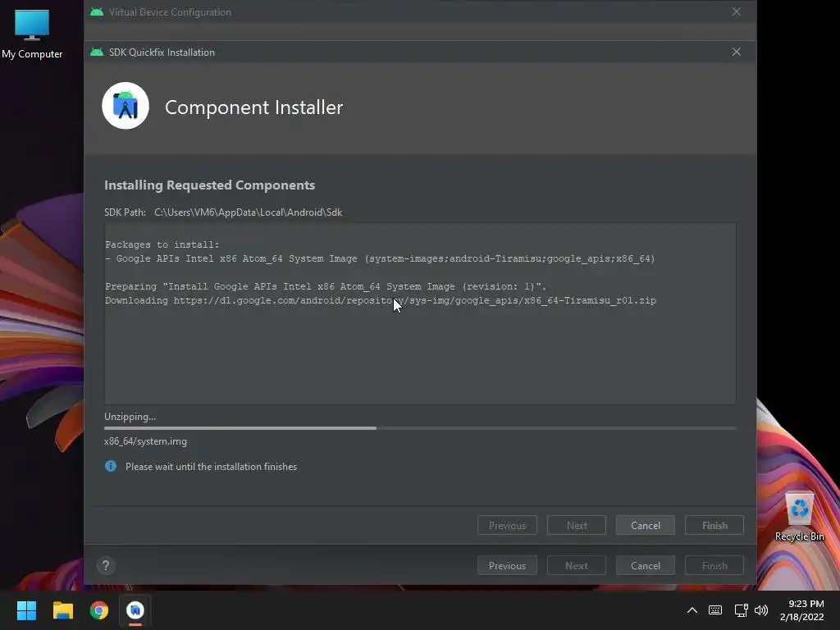Click 'Please wait until the installation finishes' text
The image size is (840, 630).
click(211, 467)
